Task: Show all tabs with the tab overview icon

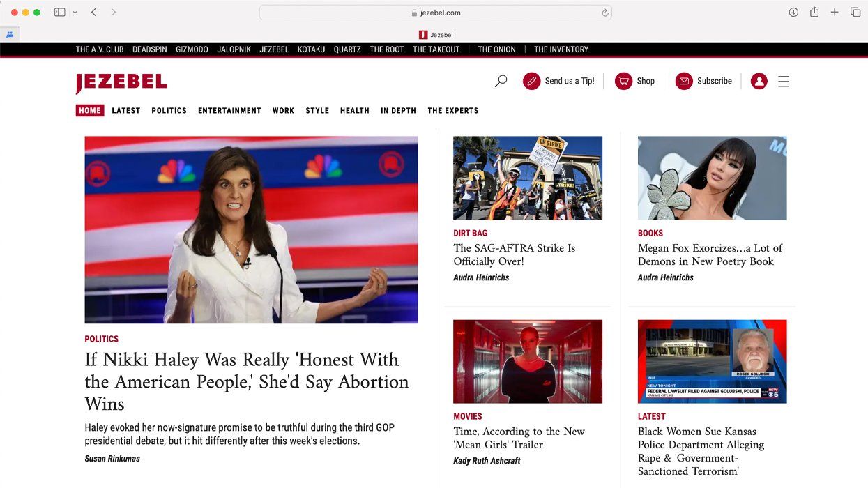Action: [x=855, y=12]
